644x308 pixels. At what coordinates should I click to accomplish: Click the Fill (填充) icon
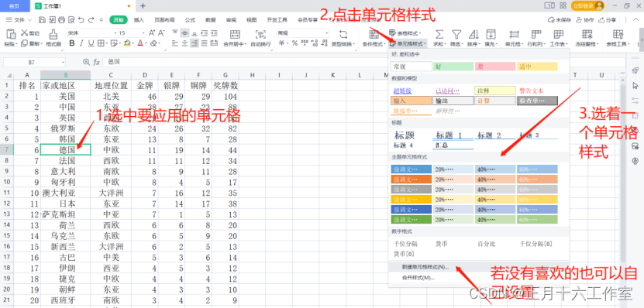(491, 34)
